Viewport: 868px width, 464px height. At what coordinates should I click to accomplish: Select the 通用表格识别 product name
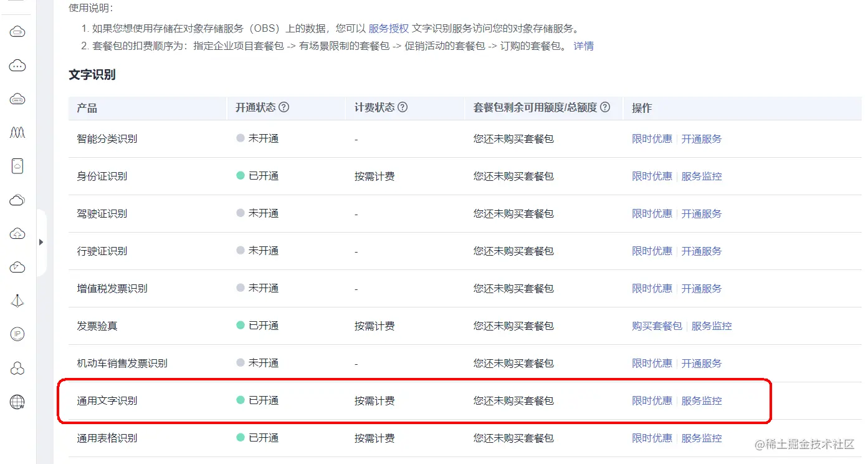click(x=107, y=438)
